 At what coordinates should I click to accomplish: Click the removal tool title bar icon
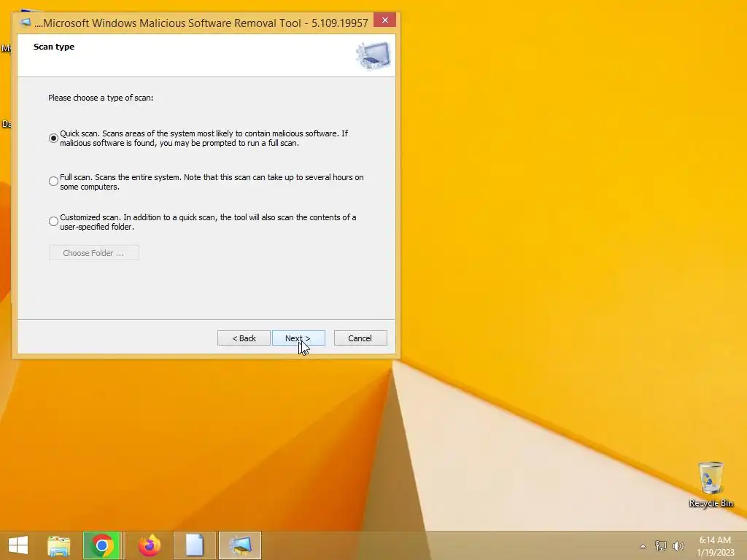(26, 23)
